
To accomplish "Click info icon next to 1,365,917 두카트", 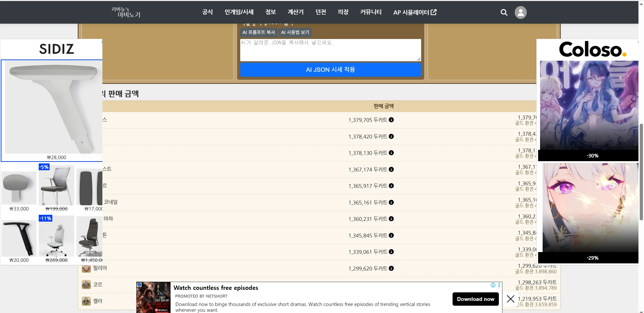I will 391,186.
